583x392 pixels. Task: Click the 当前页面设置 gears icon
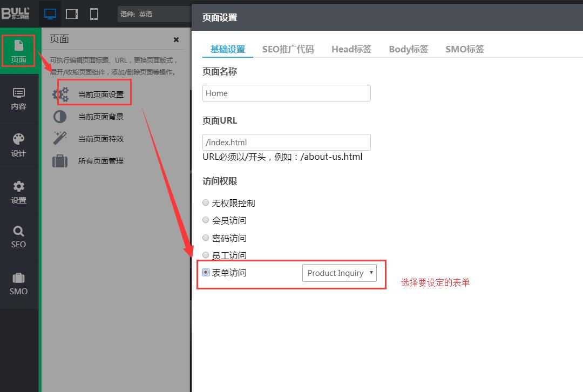(x=60, y=93)
